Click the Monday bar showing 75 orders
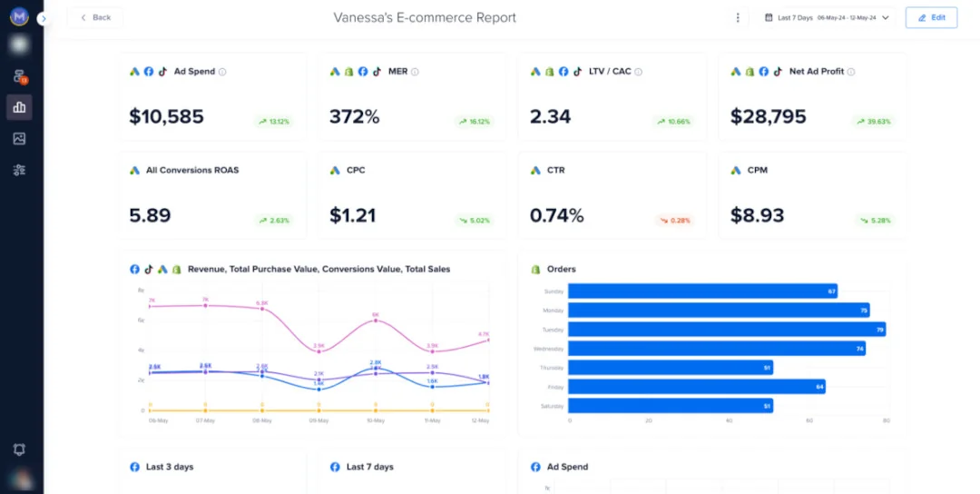The image size is (980, 494). 719,311
